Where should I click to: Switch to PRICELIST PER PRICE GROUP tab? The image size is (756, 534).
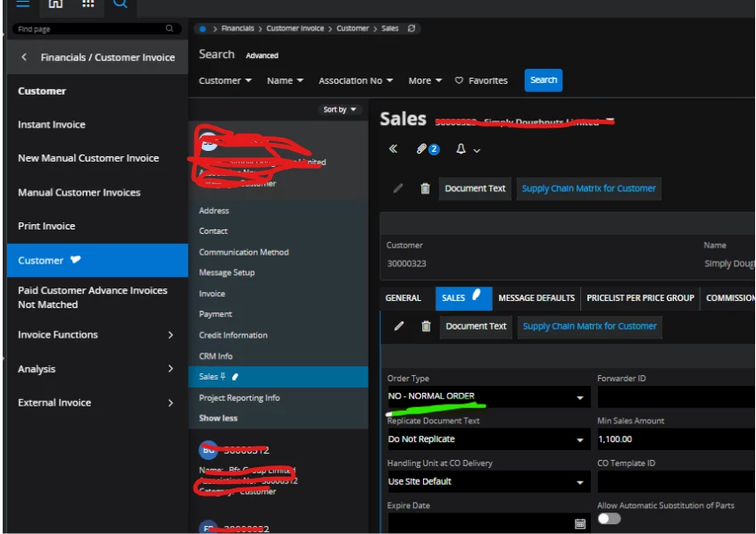[640, 298]
